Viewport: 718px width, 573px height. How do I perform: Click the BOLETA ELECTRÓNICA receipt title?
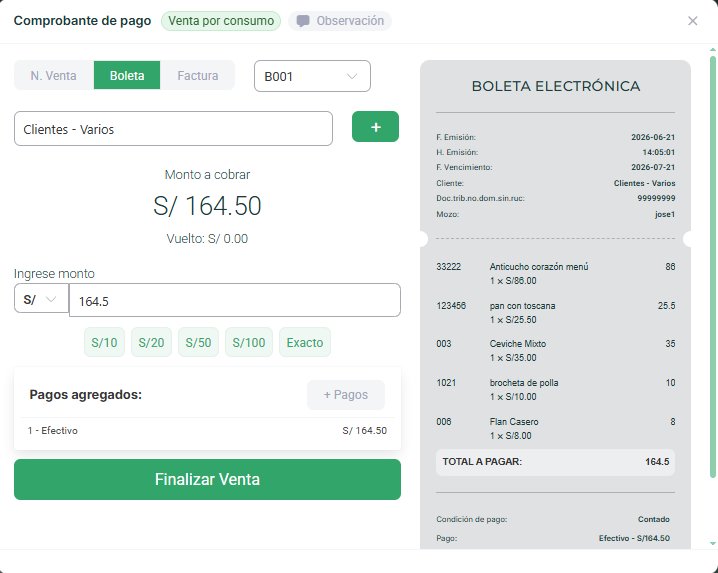pos(556,86)
